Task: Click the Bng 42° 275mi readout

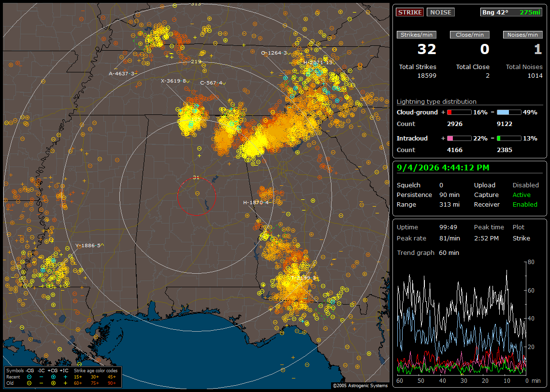Action: 511,12
